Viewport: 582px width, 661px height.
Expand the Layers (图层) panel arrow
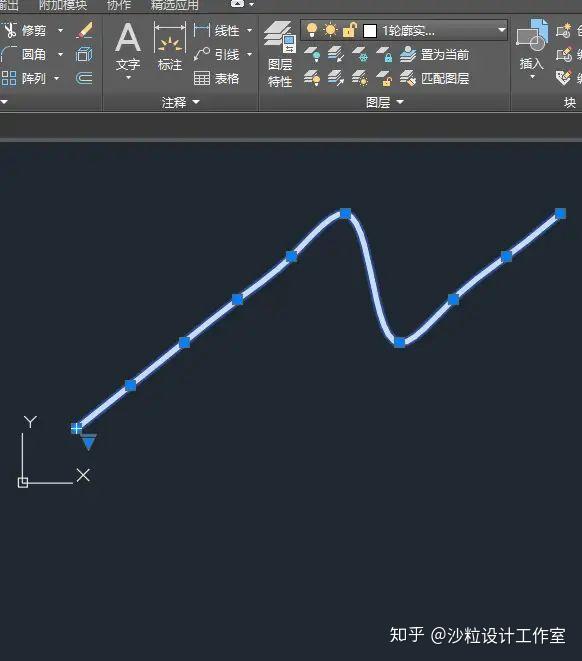(400, 102)
